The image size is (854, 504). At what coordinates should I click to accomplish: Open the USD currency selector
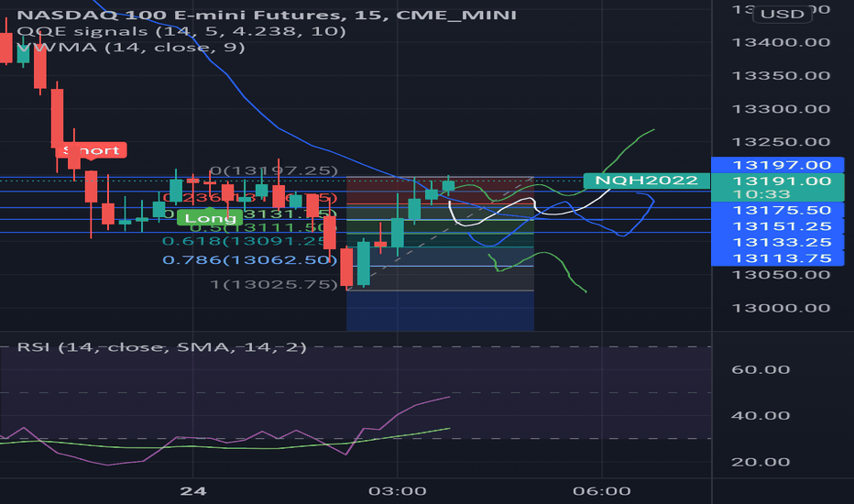pos(783,14)
